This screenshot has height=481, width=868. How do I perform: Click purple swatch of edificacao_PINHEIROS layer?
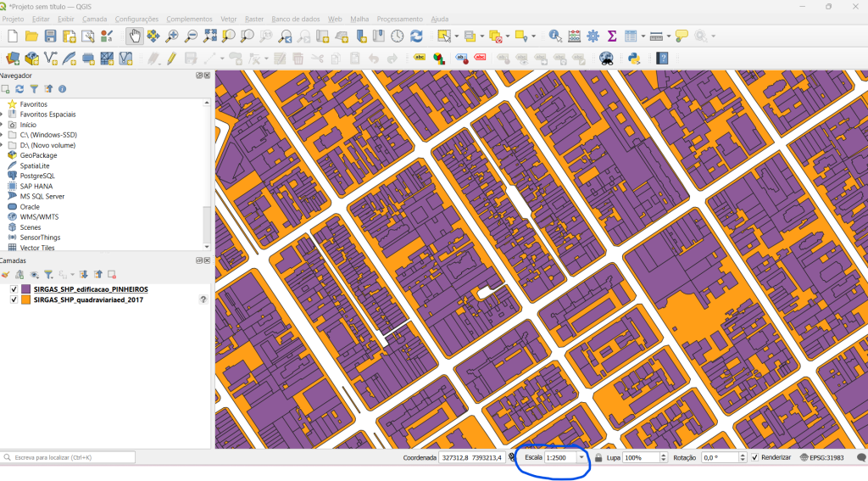(x=25, y=289)
